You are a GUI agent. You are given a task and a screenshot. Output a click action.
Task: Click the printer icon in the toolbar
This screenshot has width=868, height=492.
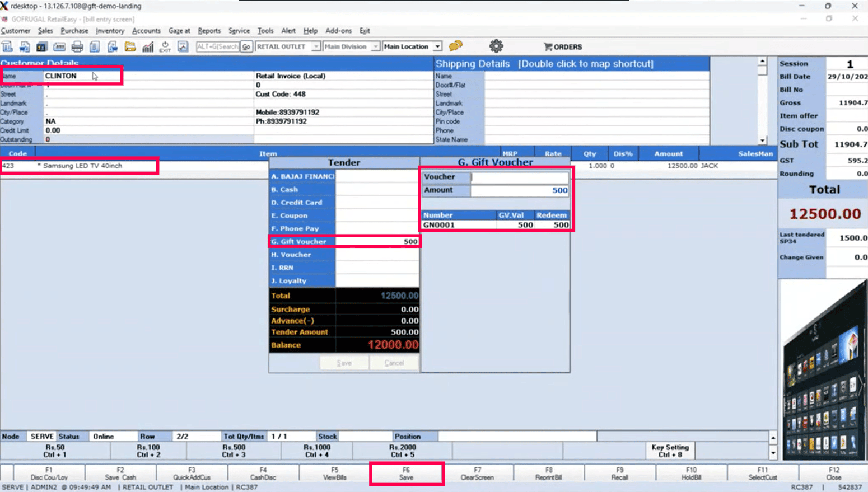[x=77, y=47]
